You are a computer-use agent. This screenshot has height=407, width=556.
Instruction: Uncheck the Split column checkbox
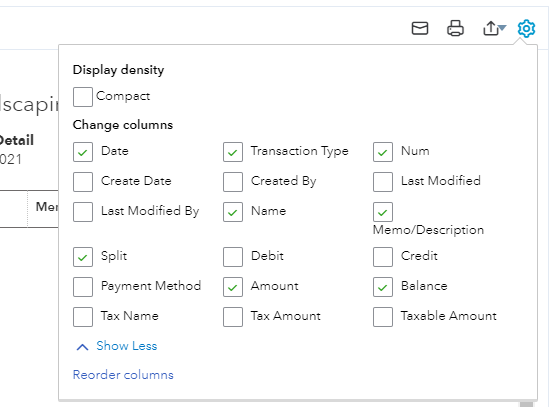(x=83, y=257)
